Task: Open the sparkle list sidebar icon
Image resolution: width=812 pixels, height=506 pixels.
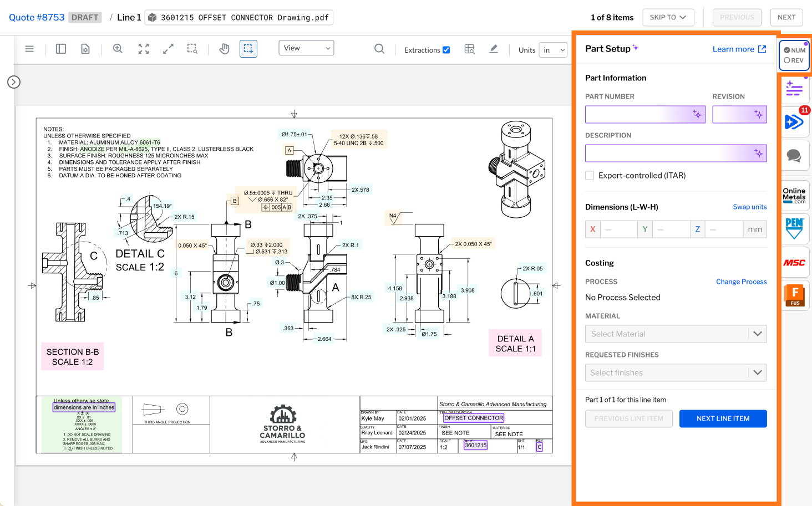Action: tap(794, 89)
